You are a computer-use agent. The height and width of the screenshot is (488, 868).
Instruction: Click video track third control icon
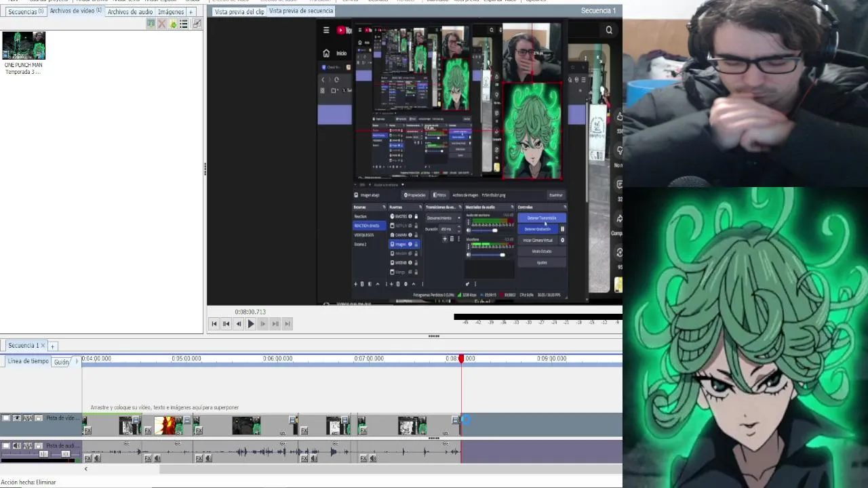(x=28, y=418)
